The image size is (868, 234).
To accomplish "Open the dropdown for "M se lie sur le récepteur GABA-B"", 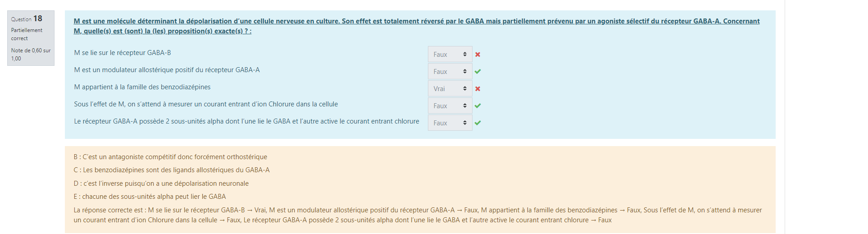I will click(450, 55).
